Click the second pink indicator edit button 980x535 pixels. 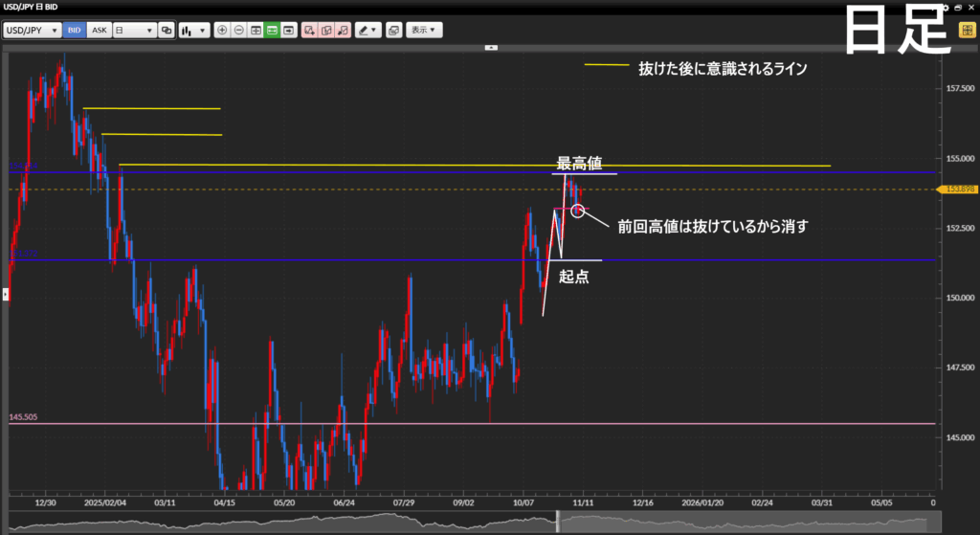326,31
